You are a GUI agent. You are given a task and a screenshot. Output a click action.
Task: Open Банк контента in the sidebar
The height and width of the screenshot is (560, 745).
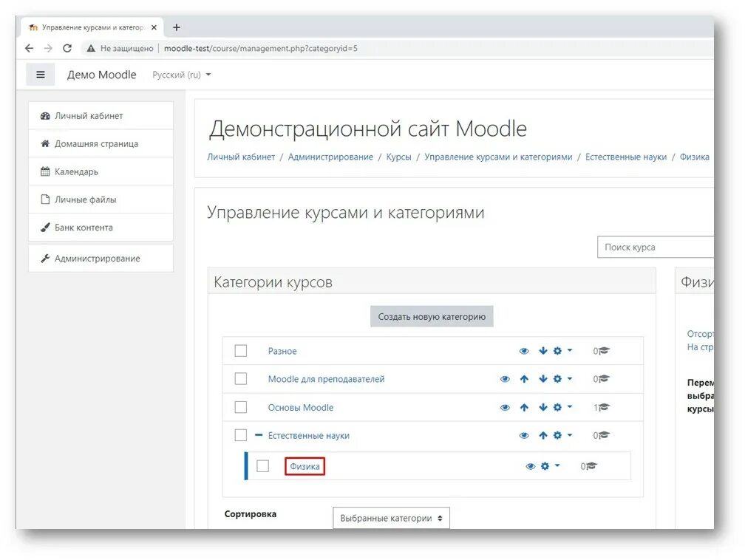pyautogui.click(x=101, y=228)
